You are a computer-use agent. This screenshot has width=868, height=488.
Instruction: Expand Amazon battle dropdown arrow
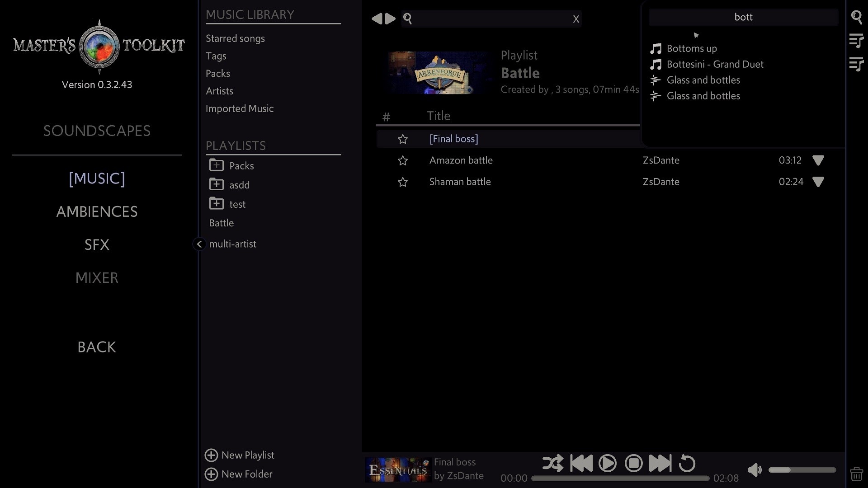(818, 160)
